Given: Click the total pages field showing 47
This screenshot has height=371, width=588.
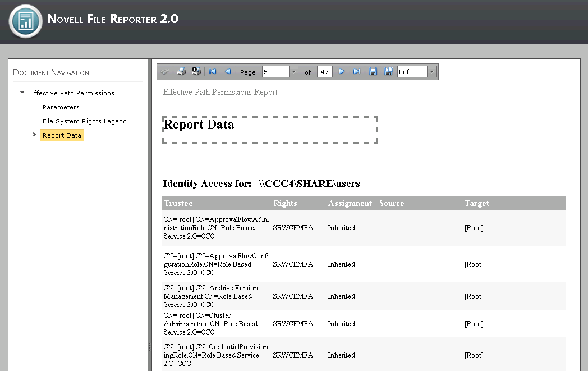Looking at the screenshot, I should pos(325,72).
